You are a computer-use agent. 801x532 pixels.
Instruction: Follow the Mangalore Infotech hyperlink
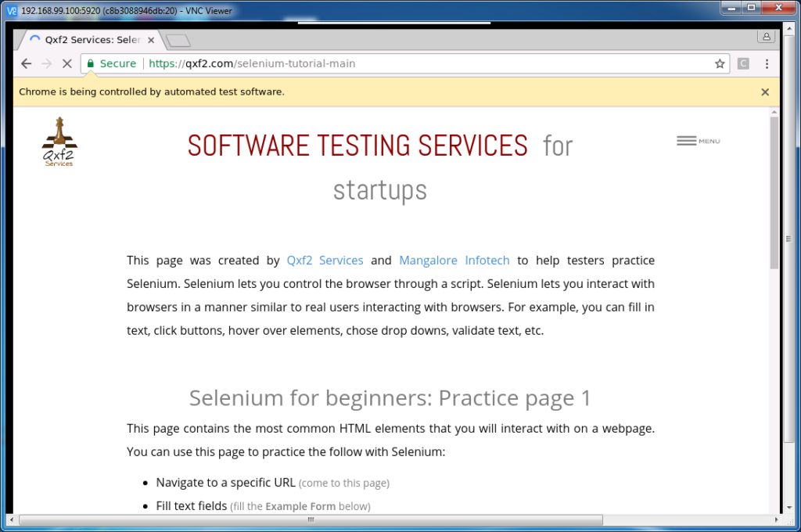coord(454,261)
